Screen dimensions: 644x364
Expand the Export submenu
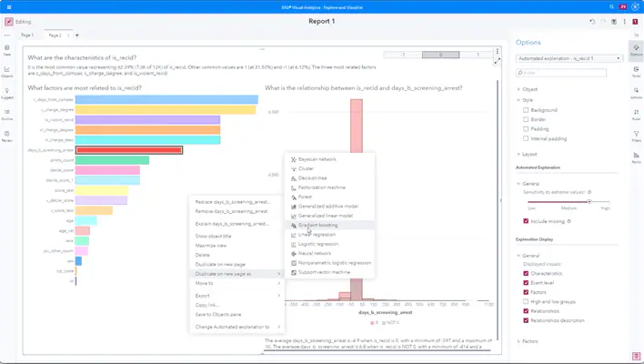click(237, 296)
